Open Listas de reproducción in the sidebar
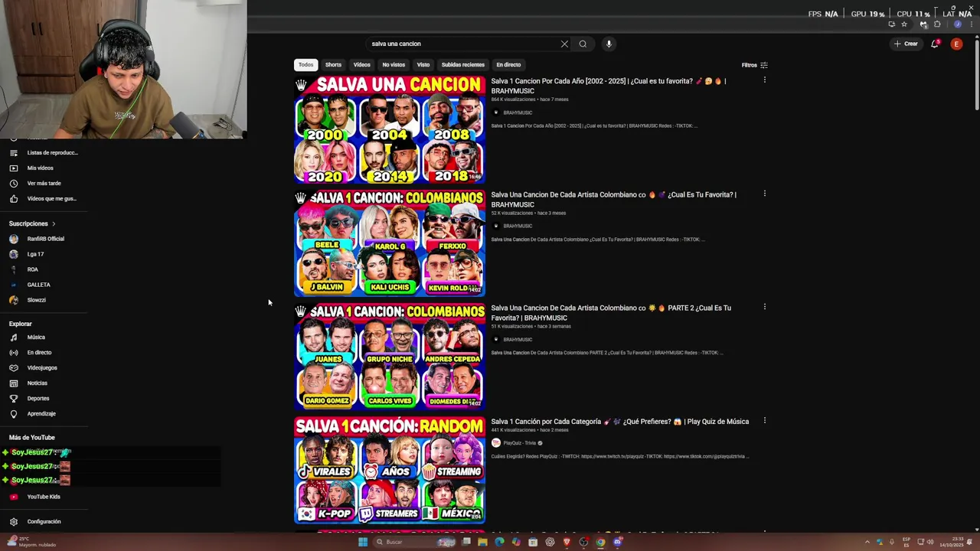The height and width of the screenshot is (551, 980). point(44,152)
